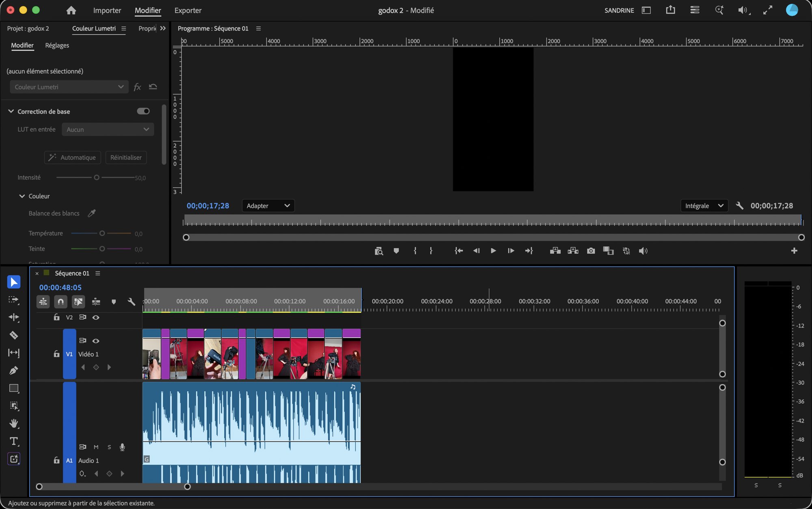Select the Hand tool
Screen dimensions: 812x509
(x=14, y=424)
